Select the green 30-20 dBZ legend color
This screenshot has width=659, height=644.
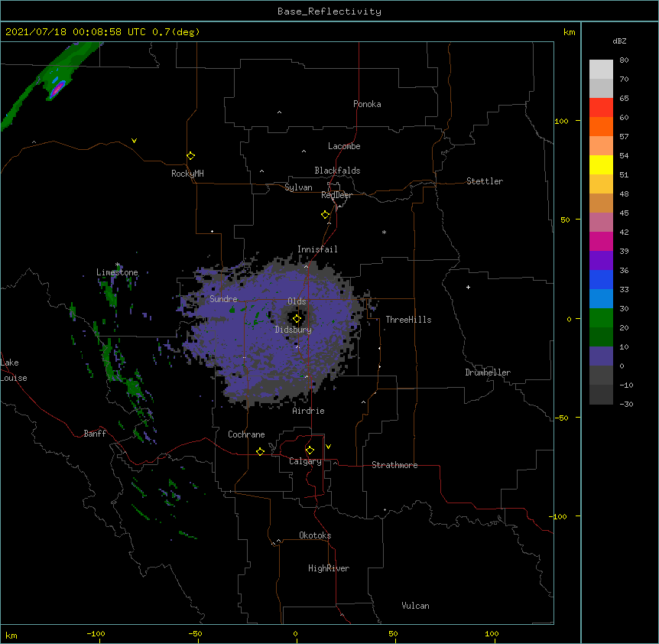point(601,318)
